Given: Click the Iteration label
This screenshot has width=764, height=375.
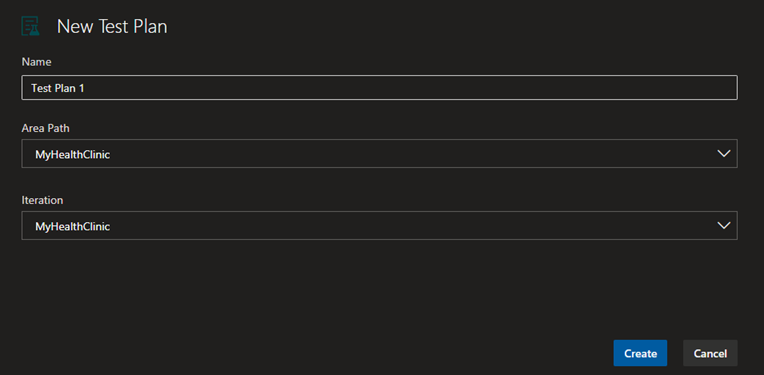Looking at the screenshot, I should click(42, 200).
